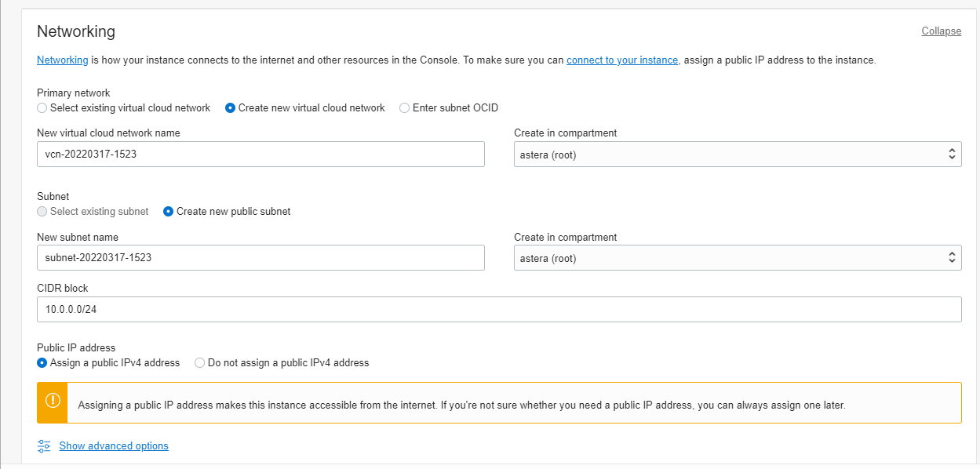Enable Assign a public IPv4 address

point(42,363)
